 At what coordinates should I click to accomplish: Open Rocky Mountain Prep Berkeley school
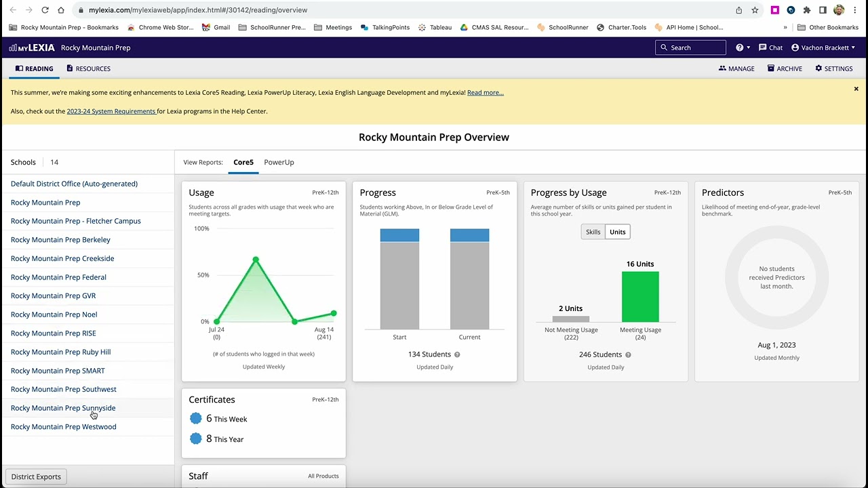(x=60, y=240)
